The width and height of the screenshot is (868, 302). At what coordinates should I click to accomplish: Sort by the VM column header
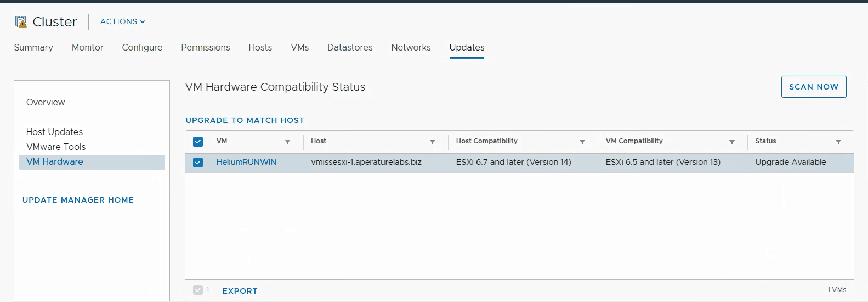tap(222, 141)
